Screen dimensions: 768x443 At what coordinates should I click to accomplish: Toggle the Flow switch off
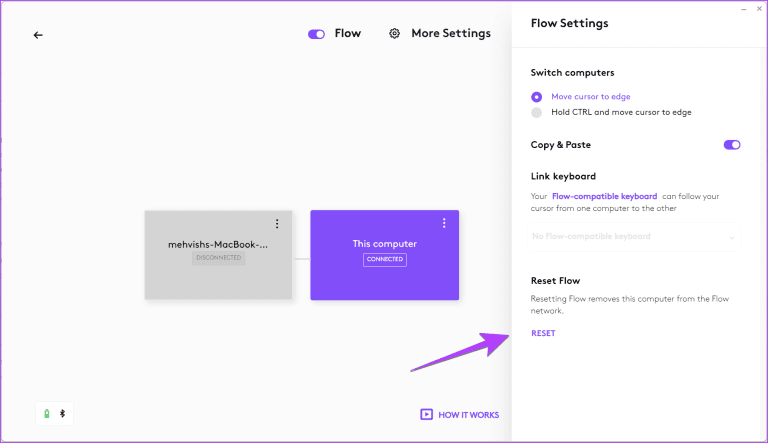(317, 34)
